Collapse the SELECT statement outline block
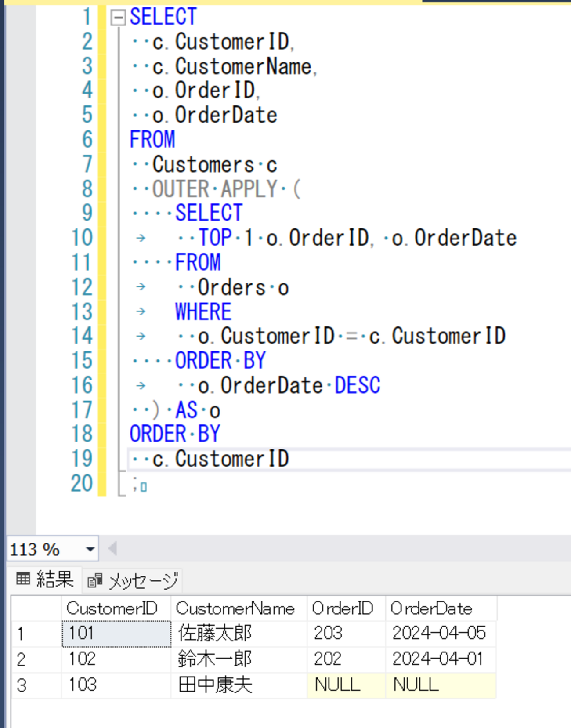 118,18
